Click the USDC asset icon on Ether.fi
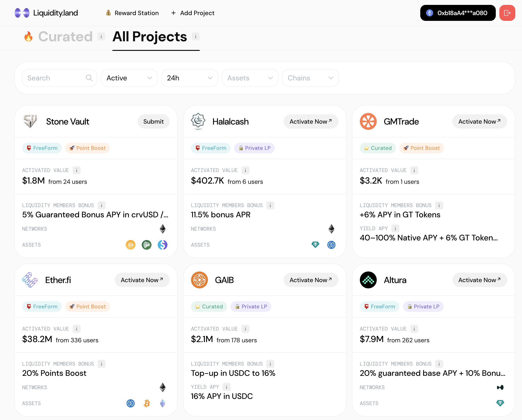This screenshot has width=522, height=420. (131, 403)
